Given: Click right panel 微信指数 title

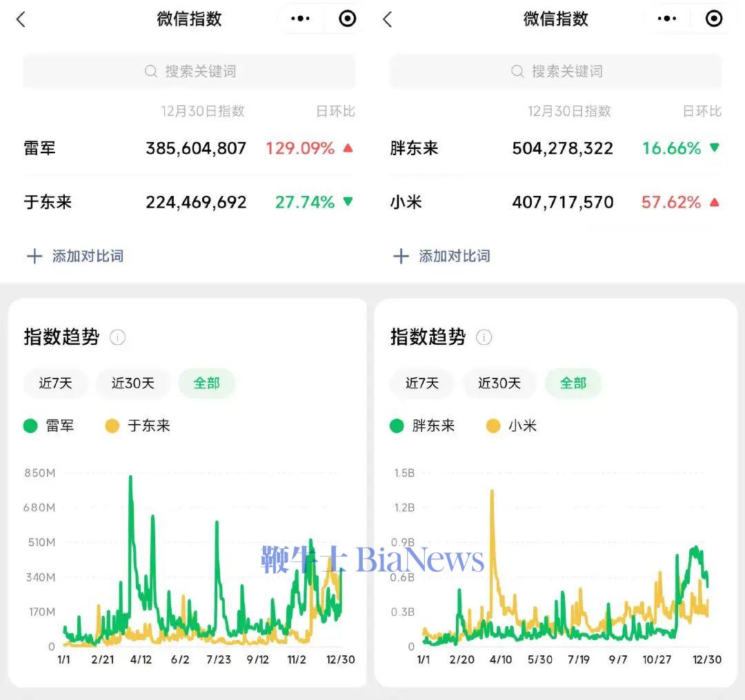Looking at the screenshot, I should pyautogui.click(x=556, y=19).
